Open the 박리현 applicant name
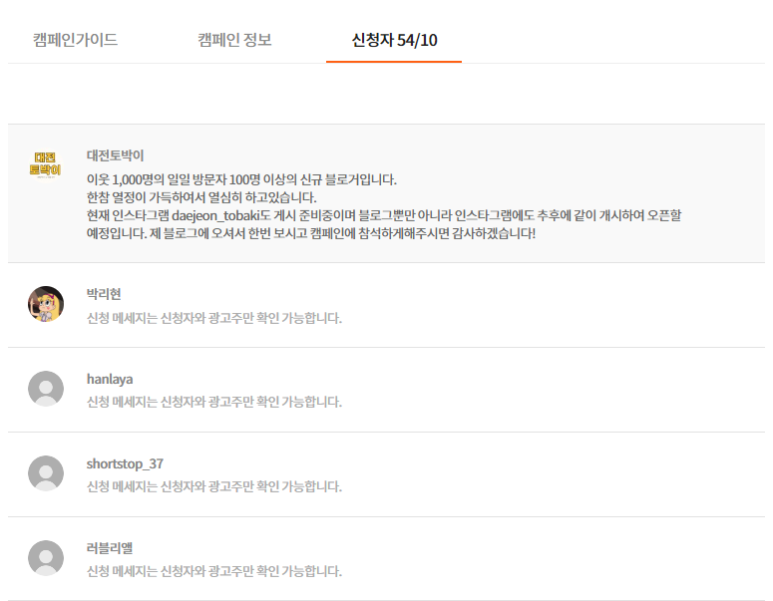The width and height of the screenshot is (773, 601). 104,294
